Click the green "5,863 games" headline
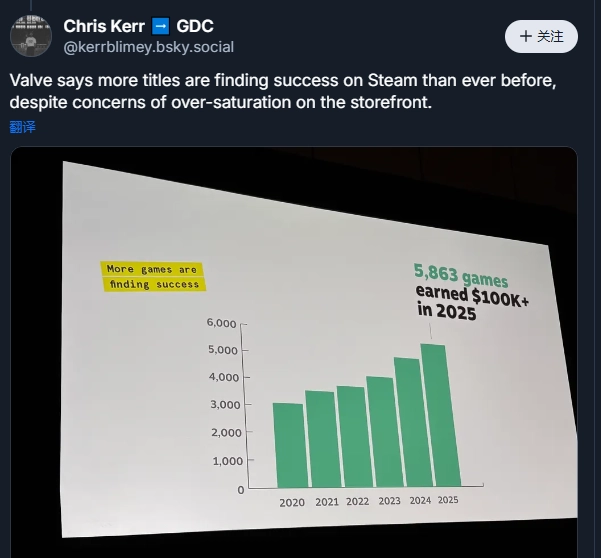This screenshot has width=601, height=558. (x=461, y=276)
